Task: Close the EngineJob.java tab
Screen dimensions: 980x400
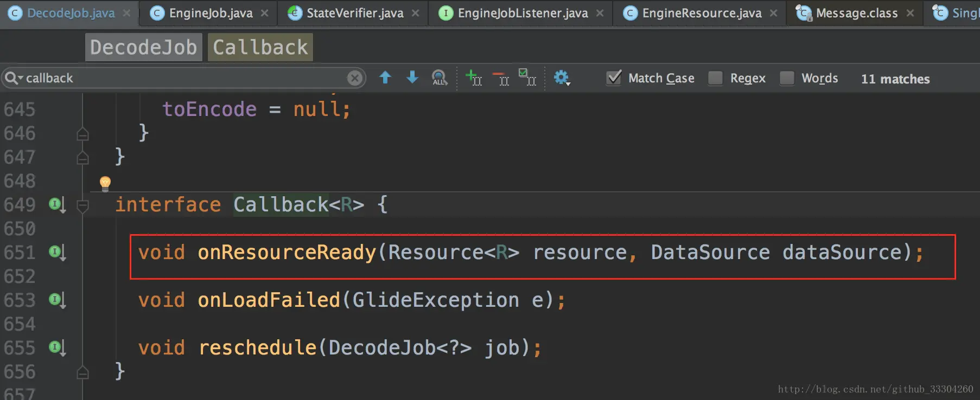Action: 264,13
